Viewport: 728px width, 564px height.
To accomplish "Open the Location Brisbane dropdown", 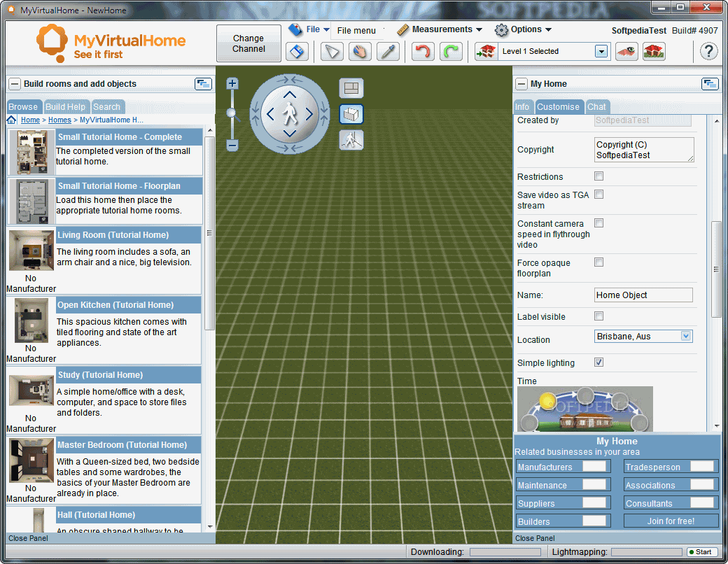I will (x=686, y=336).
